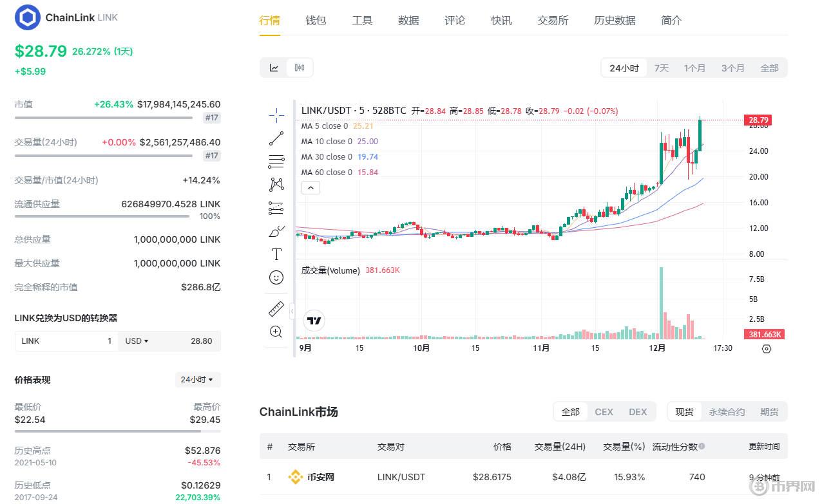
Task: Click the low-high price range bar
Action: click(x=118, y=431)
